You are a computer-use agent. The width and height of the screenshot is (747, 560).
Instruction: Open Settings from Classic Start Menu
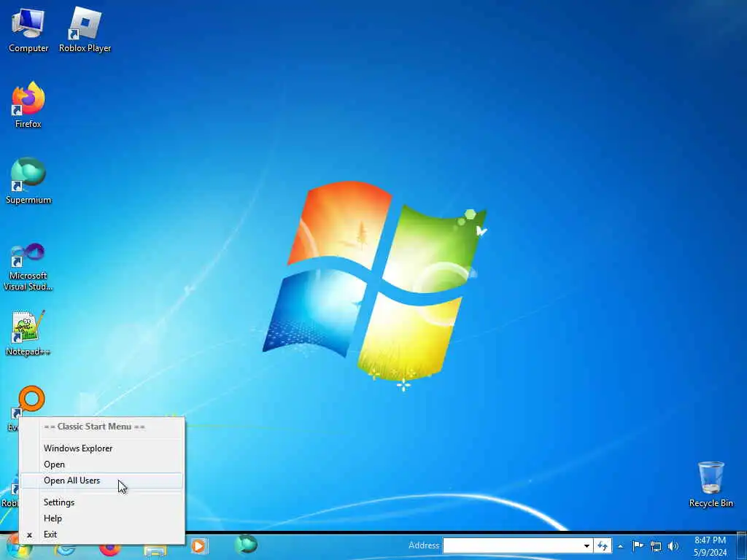[101, 502]
